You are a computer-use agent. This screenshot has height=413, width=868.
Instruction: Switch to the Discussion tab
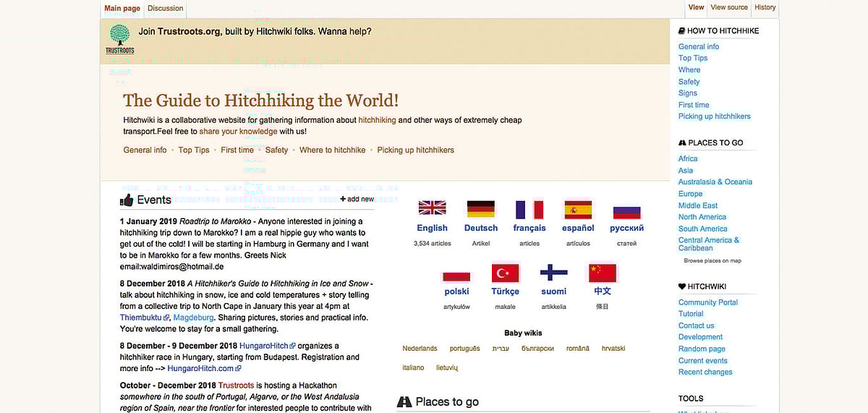point(166,9)
